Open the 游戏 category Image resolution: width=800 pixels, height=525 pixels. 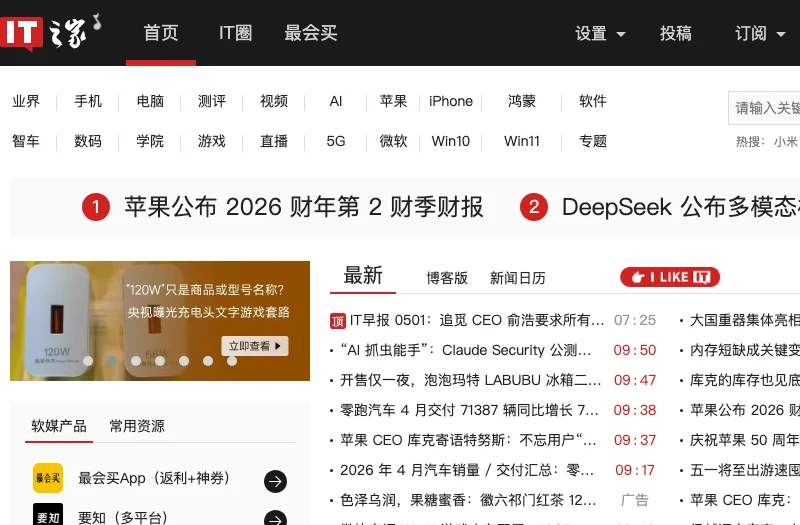(212, 141)
